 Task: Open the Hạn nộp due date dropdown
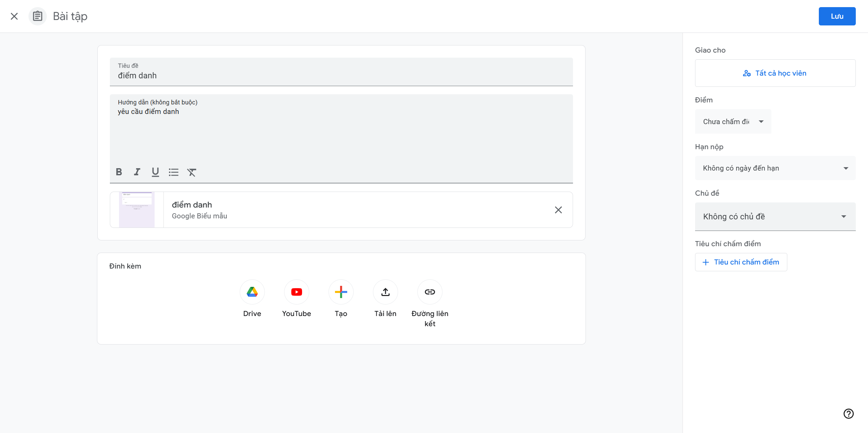pyautogui.click(x=775, y=168)
